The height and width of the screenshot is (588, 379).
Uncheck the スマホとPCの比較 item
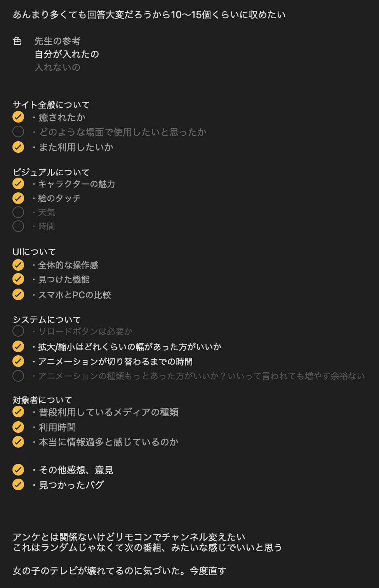click(x=18, y=294)
